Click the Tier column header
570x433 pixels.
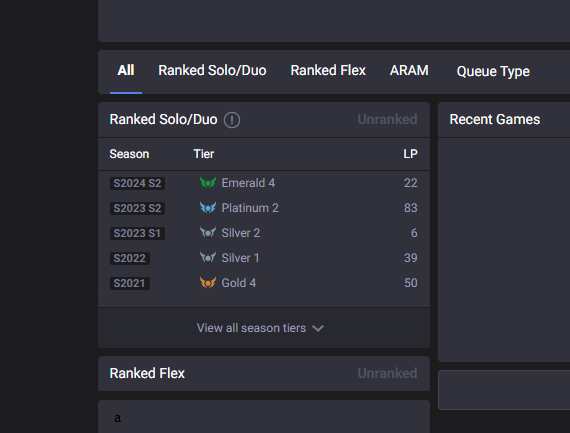(204, 154)
